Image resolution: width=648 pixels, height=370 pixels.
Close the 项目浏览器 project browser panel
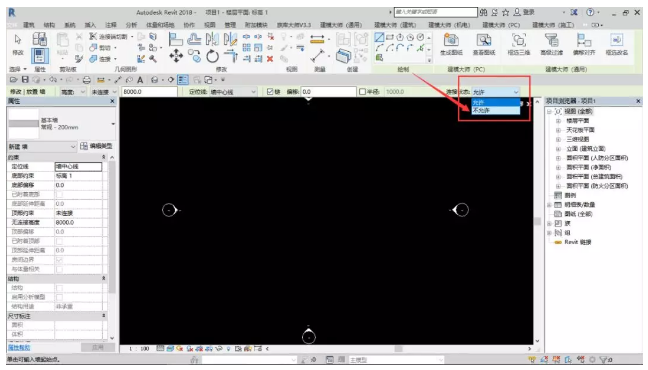tap(638, 101)
